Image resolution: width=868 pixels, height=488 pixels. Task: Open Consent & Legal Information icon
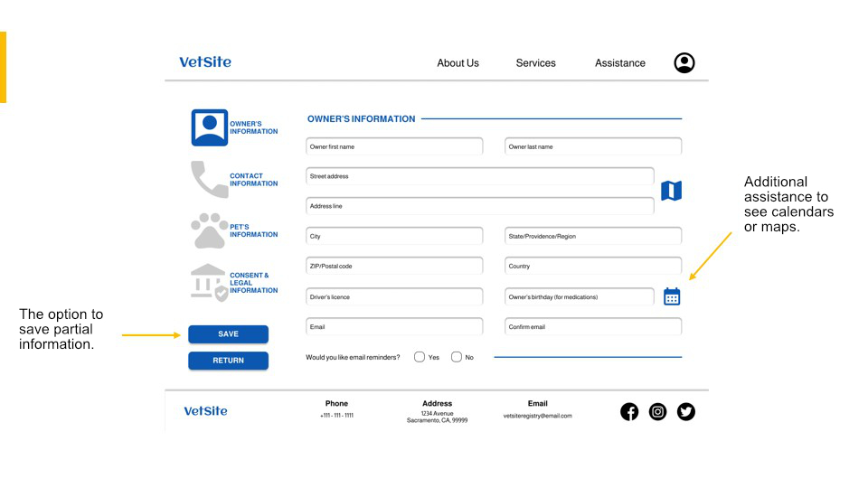click(209, 282)
